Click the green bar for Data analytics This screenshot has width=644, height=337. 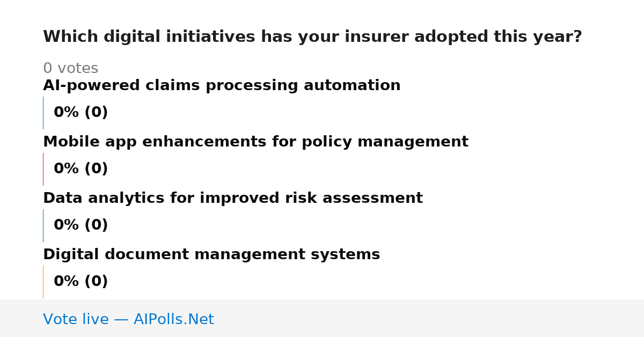click(x=43, y=225)
